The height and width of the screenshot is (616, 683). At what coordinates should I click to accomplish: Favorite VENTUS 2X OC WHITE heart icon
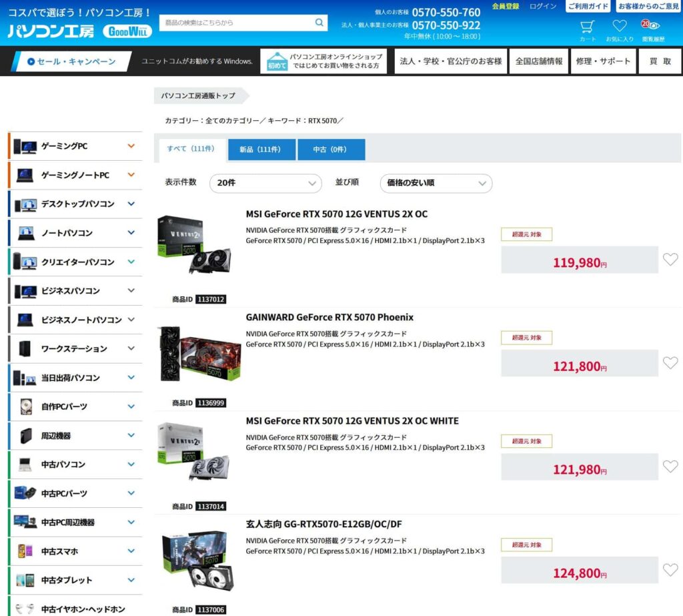670,467
